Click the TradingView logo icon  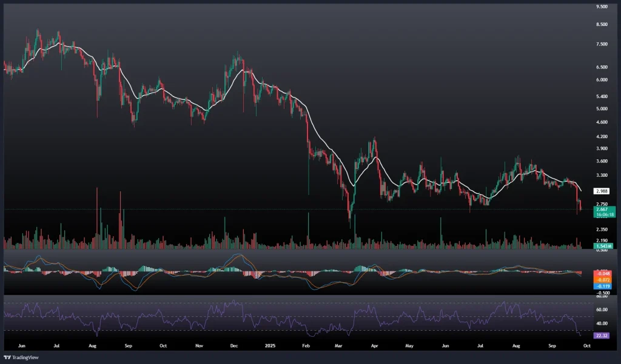pos(8,357)
